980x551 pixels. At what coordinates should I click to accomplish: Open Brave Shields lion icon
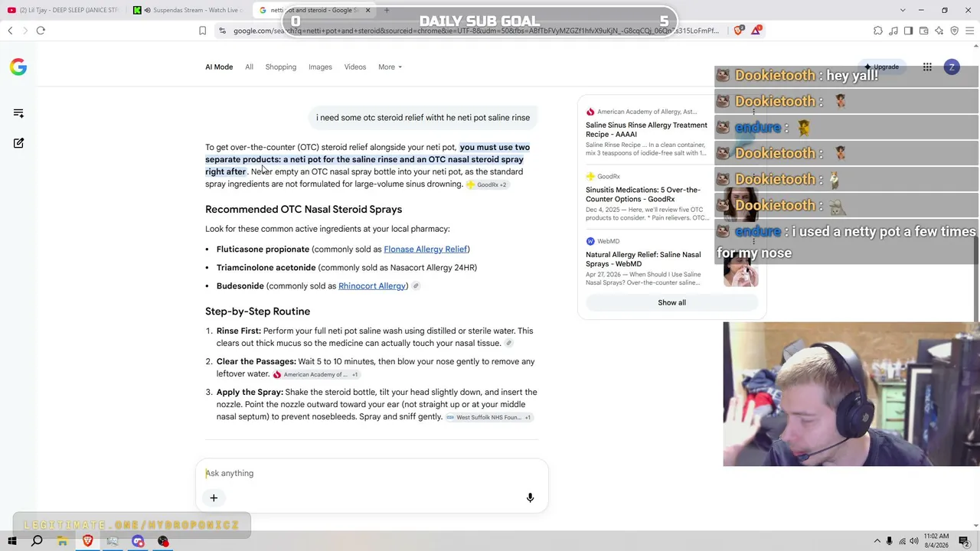pyautogui.click(x=739, y=31)
